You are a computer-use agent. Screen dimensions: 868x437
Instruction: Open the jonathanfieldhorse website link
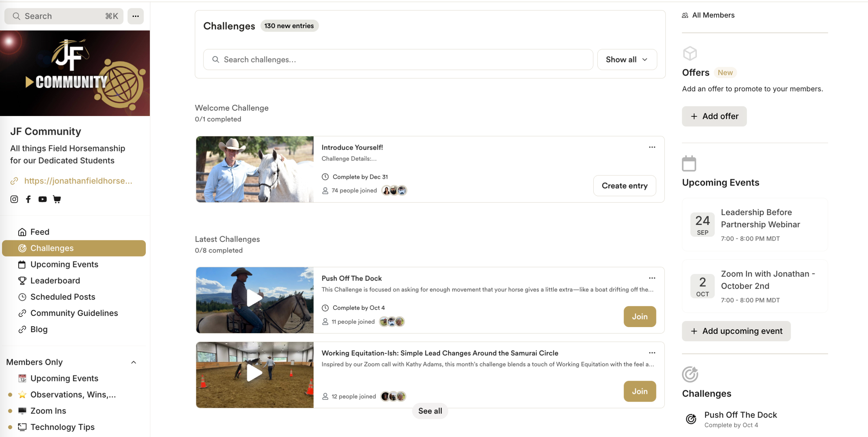pyautogui.click(x=78, y=181)
